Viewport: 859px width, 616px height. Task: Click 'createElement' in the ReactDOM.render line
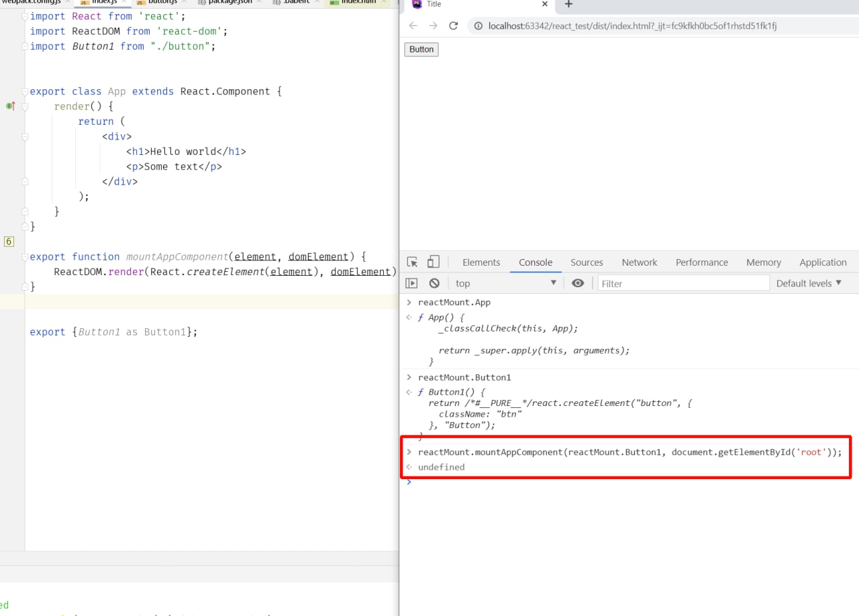[x=225, y=272]
